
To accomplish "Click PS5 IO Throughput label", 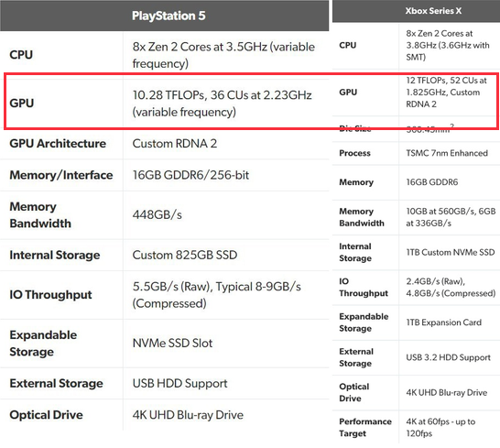I will point(50,294).
